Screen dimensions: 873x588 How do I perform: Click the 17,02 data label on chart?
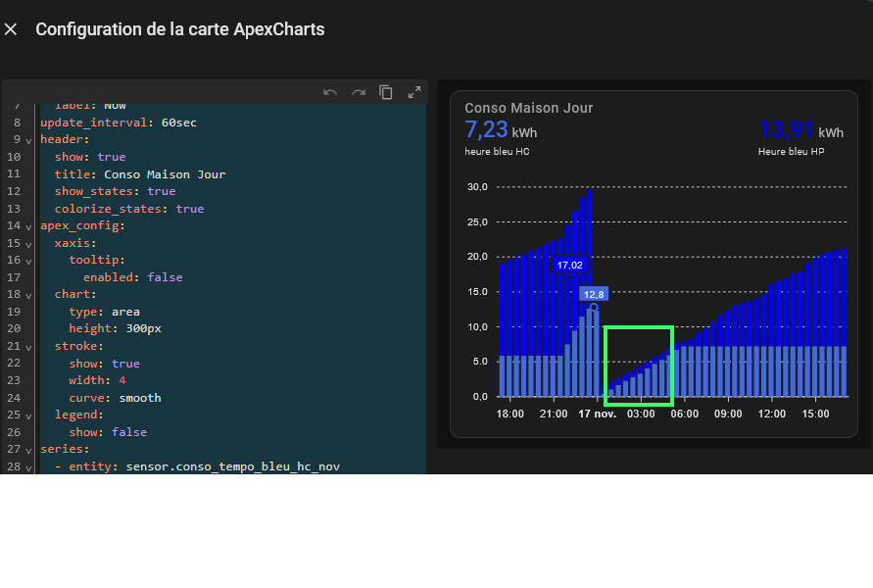569,265
